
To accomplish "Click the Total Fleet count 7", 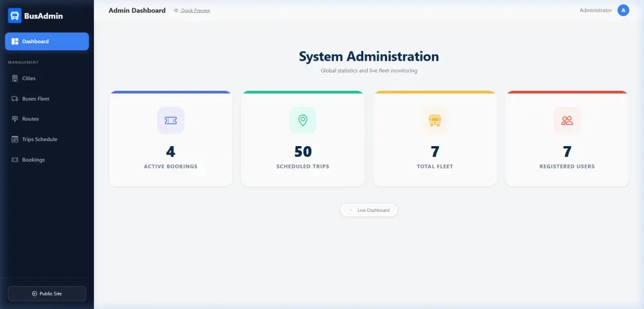I will click(435, 151).
